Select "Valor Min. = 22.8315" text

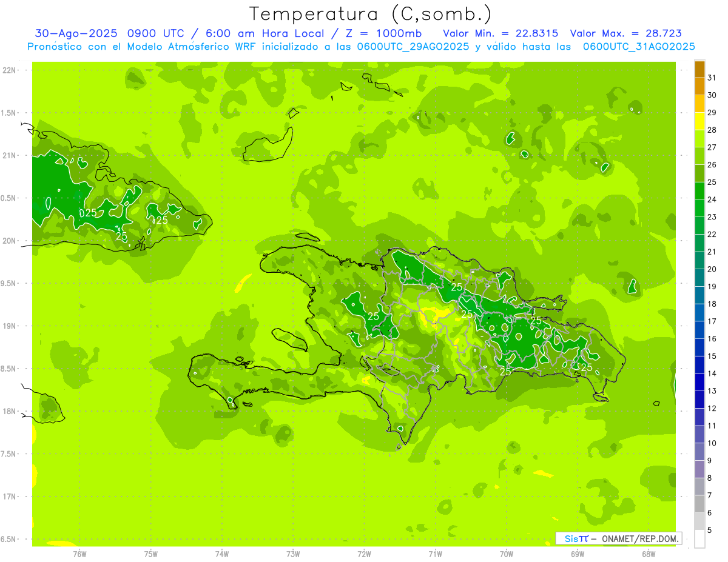click(500, 33)
